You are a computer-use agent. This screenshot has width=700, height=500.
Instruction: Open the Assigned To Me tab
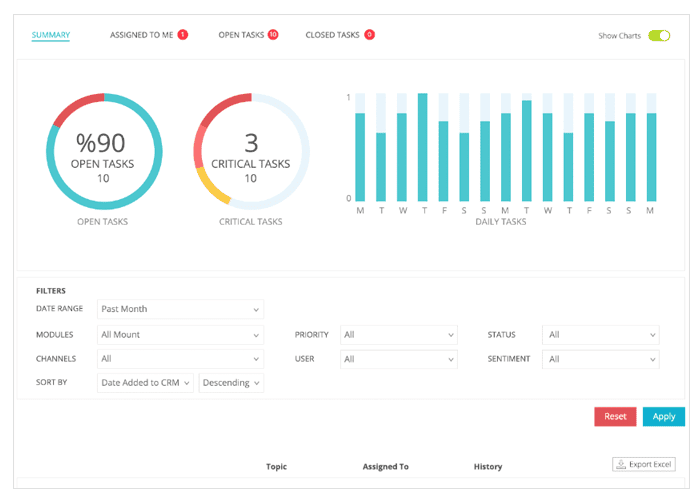point(142,35)
